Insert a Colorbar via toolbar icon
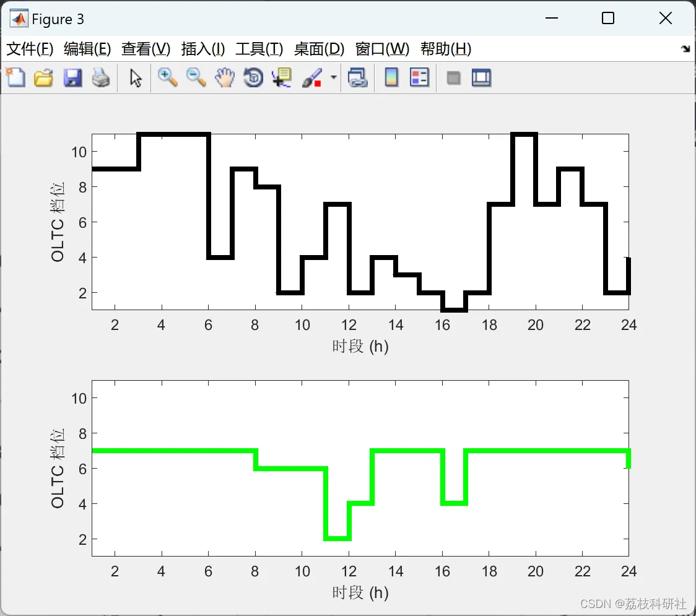Image resolution: width=696 pixels, height=616 pixels. tap(391, 77)
